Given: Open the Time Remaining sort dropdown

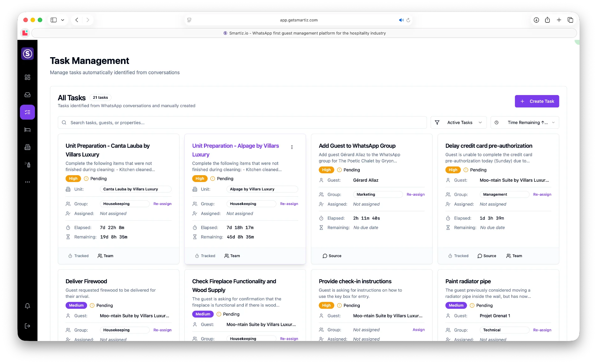Looking at the screenshot, I should (x=525, y=122).
